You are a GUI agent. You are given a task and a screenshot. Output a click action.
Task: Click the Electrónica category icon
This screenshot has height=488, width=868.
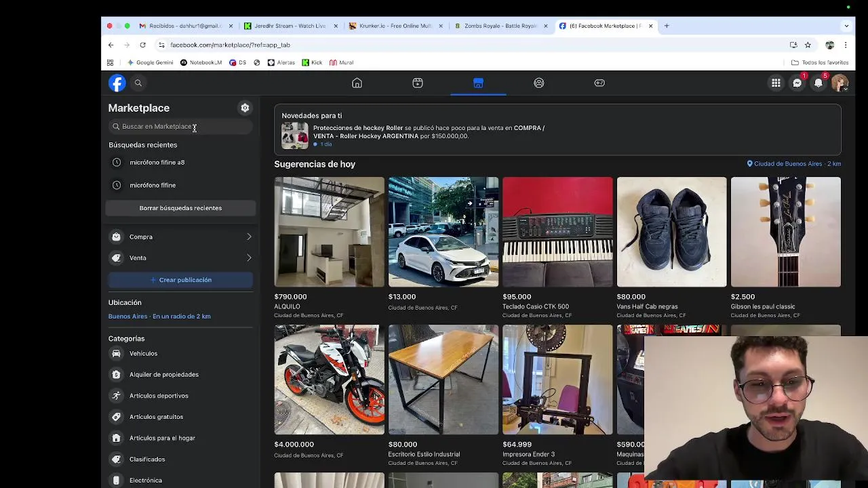coord(117,480)
